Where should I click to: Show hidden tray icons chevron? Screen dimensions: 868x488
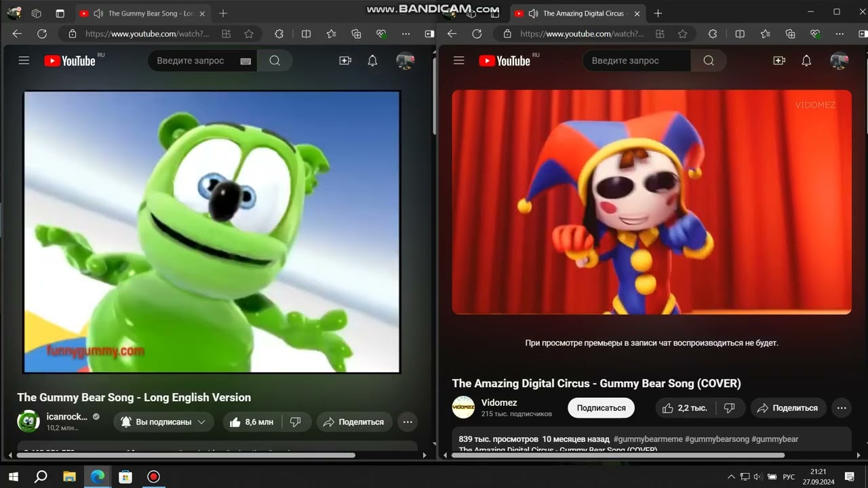[731, 476]
